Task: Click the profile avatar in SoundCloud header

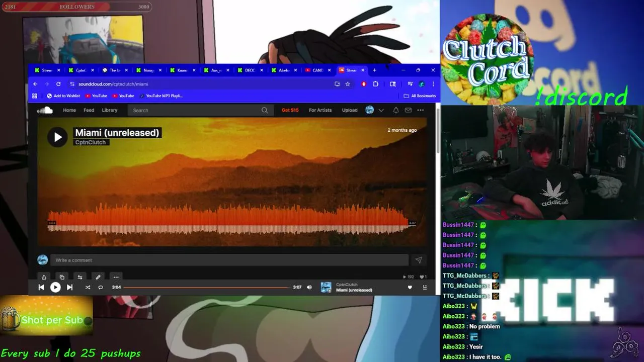Action: pyautogui.click(x=370, y=110)
